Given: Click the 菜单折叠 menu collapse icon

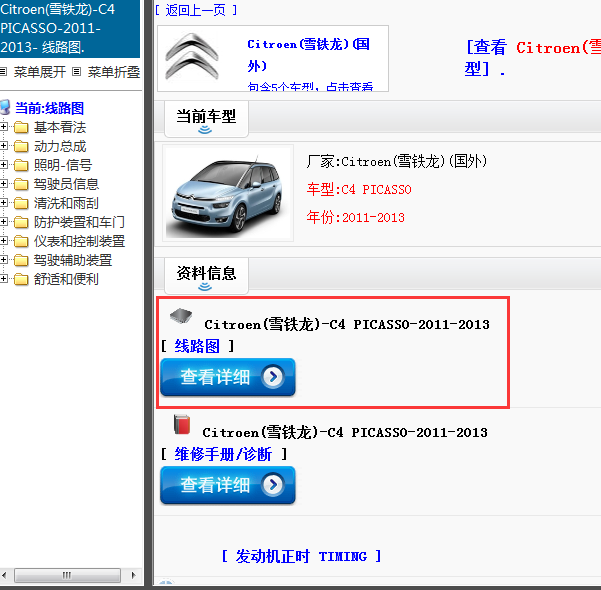Looking at the screenshot, I should 77,72.
